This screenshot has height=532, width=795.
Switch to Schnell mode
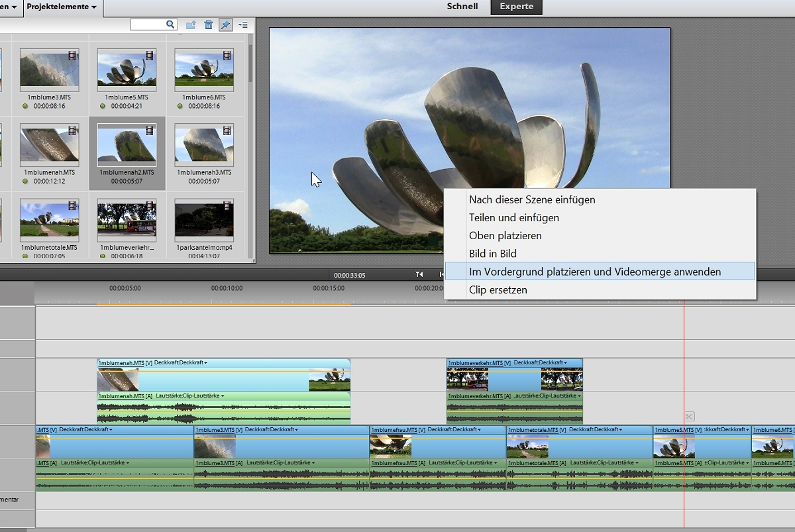(462, 7)
